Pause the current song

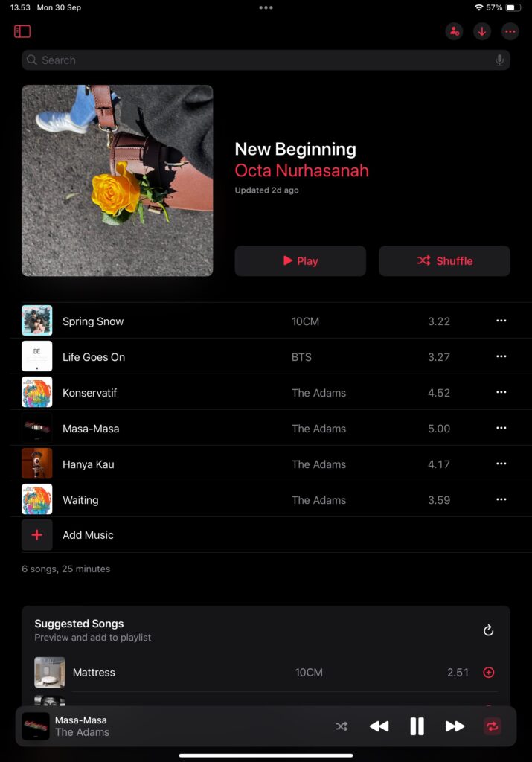pos(417,726)
